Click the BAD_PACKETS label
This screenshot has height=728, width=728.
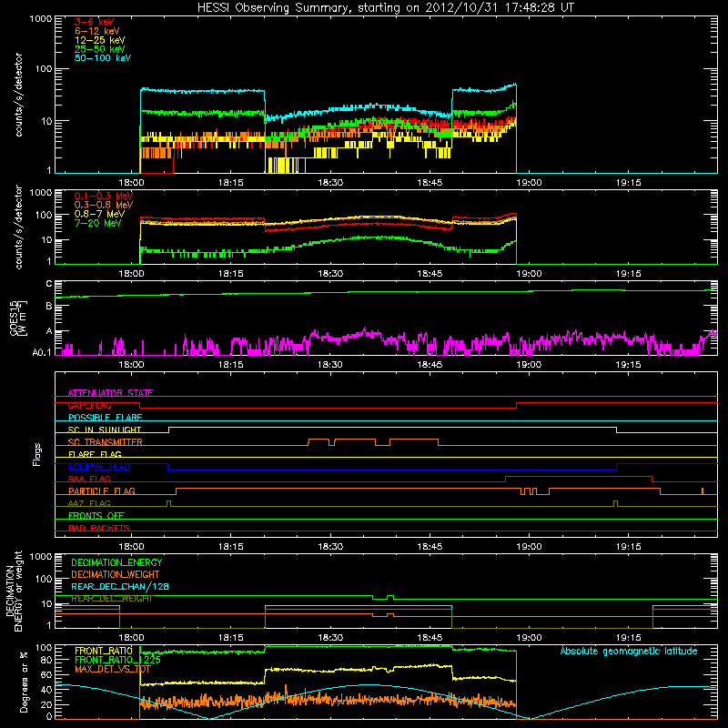tap(99, 528)
